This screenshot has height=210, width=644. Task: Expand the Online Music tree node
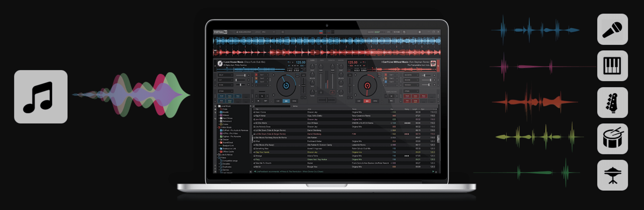tap(218, 127)
